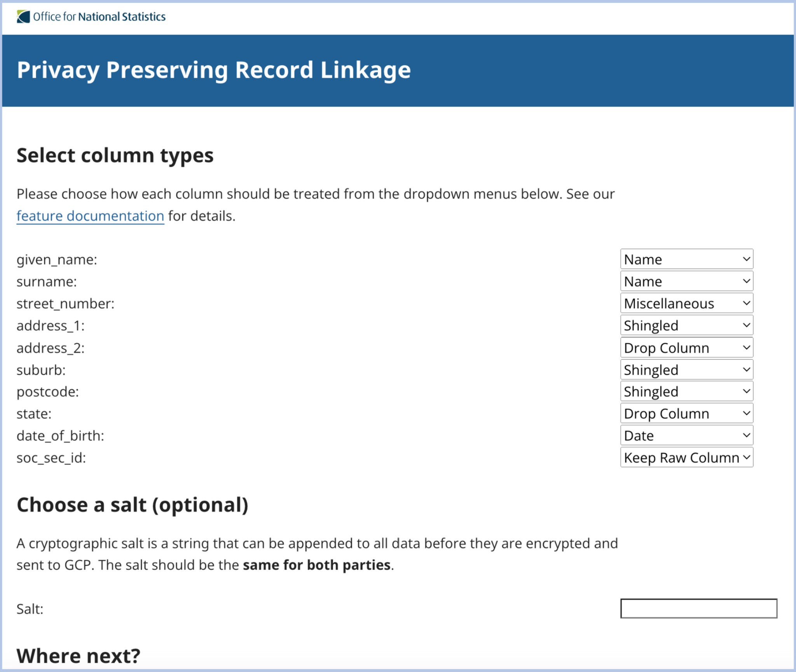
Task: Open the suburb column type dropdown
Action: click(x=686, y=370)
